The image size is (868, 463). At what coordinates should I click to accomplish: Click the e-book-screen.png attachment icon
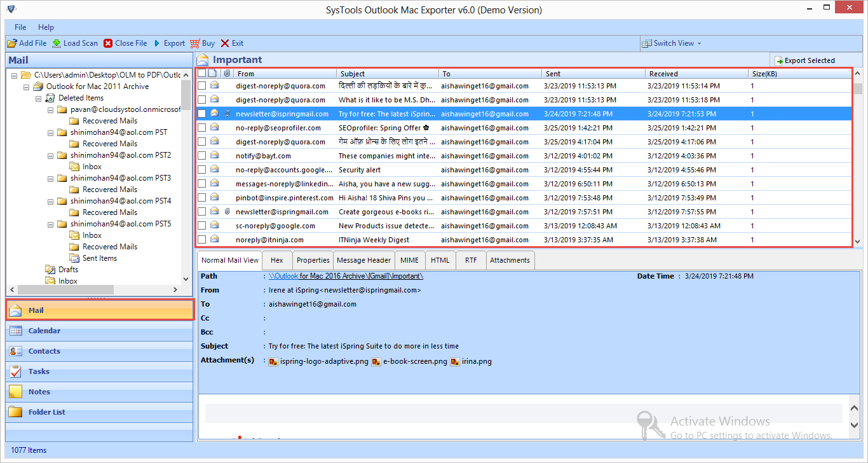point(376,361)
